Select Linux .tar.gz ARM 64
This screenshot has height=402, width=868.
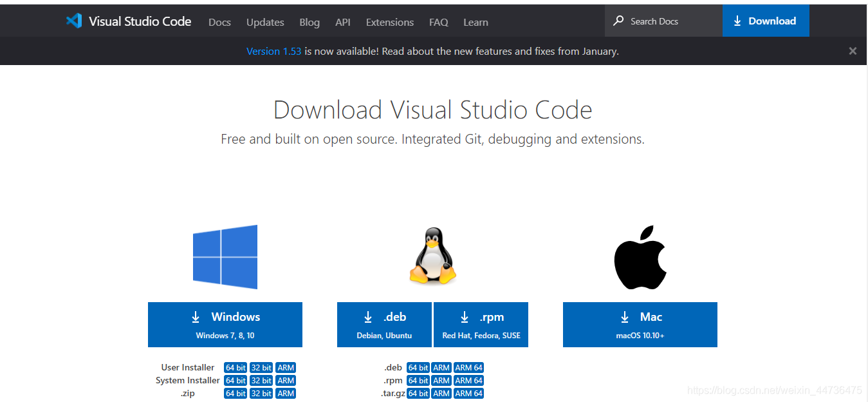[468, 394]
